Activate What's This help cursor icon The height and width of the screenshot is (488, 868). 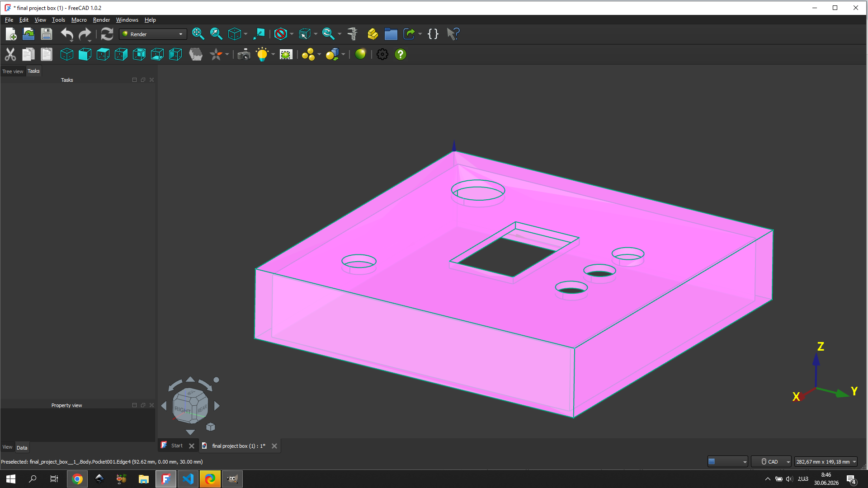click(x=453, y=34)
